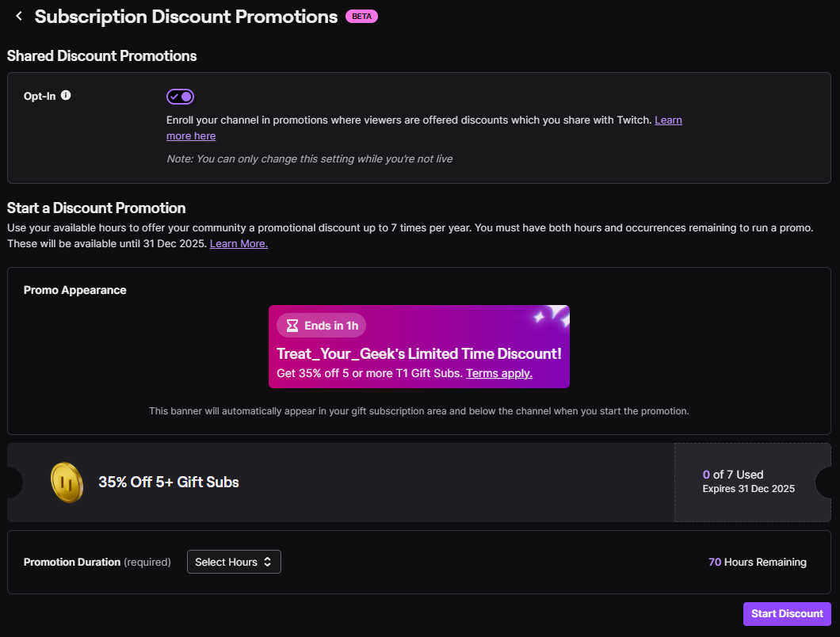Click the gold coin icon on the promo card
Screen dimensions: 840x637
click(67, 482)
